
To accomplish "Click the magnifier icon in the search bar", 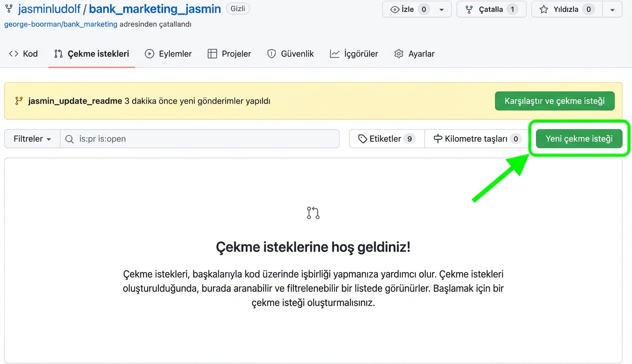I will pyautogui.click(x=69, y=139).
